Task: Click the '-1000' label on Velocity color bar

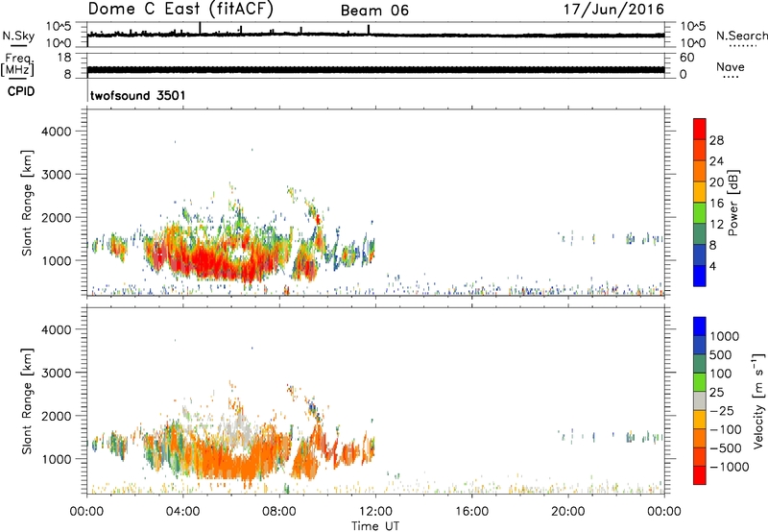Action: [729, 467]
